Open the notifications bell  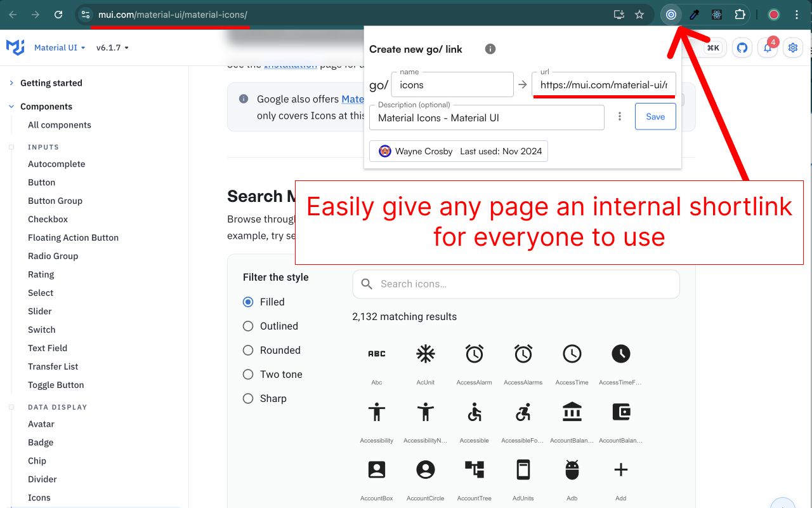(768, 48)
